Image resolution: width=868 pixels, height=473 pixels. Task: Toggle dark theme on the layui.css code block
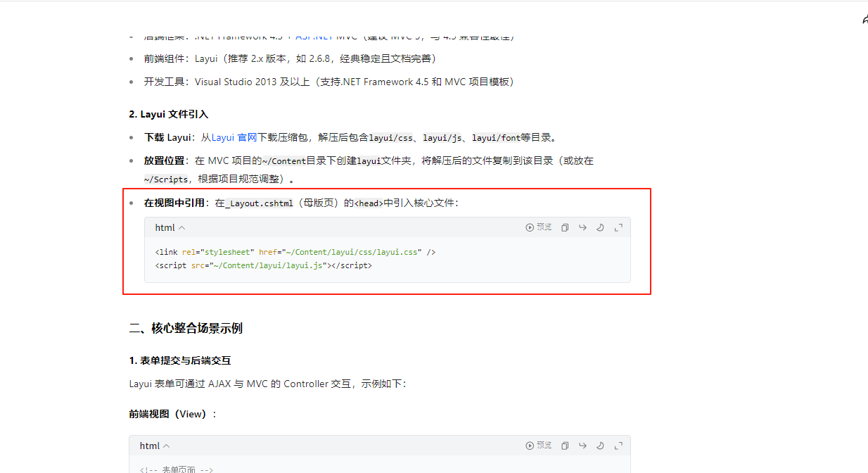(x=601, y=227)
